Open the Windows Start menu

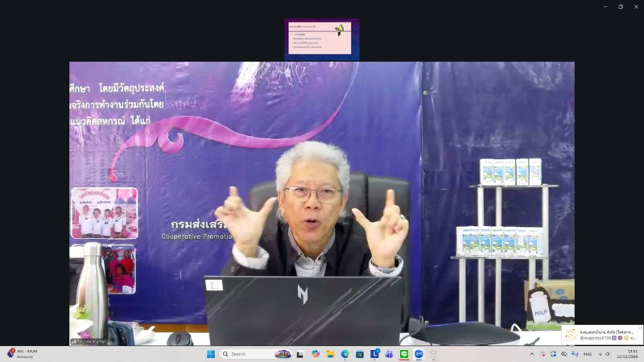point(211,354)
